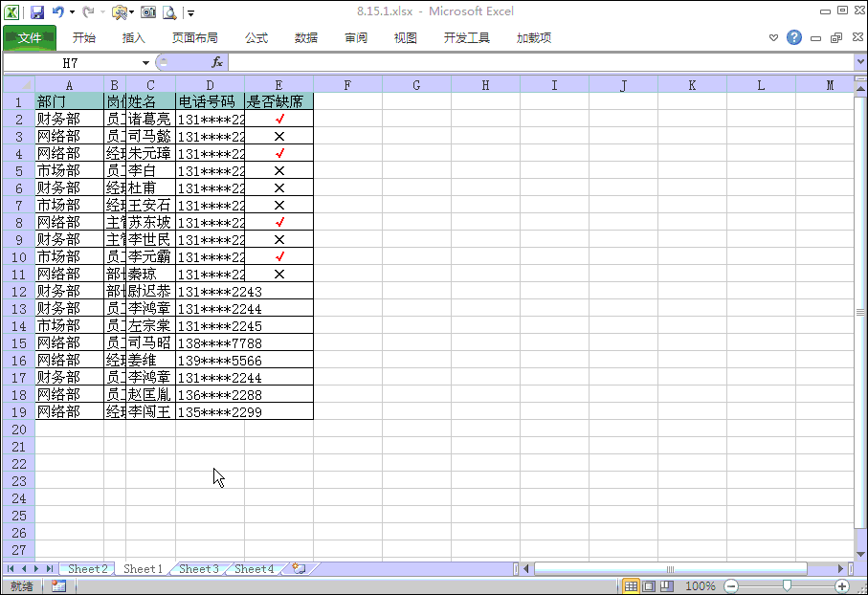Open the 数据 ribbon tab
This screenshot has width=868, height=595.
(x=306, y=37)
